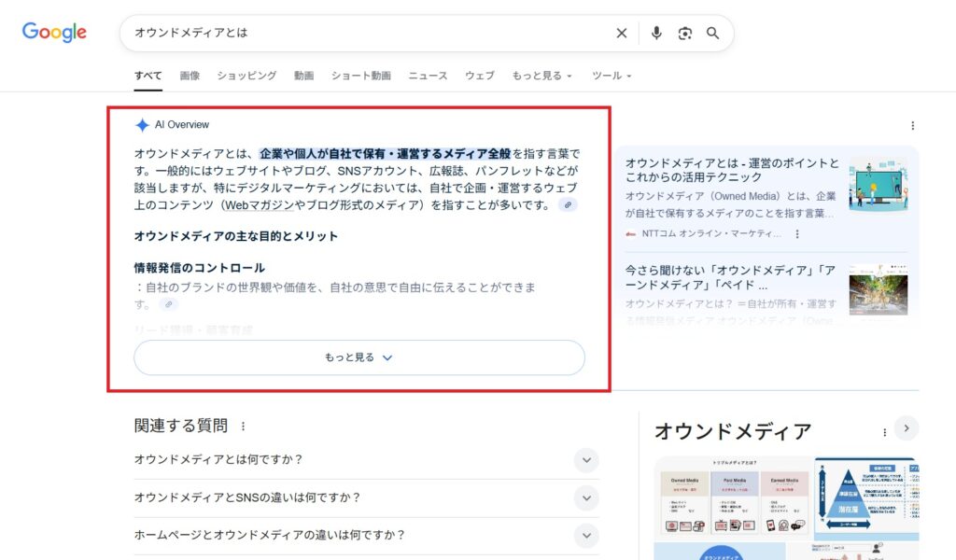This screenshot has width=956, height=560.
Task: Switch to the ニュース tab
Action: tap(428, 76)
